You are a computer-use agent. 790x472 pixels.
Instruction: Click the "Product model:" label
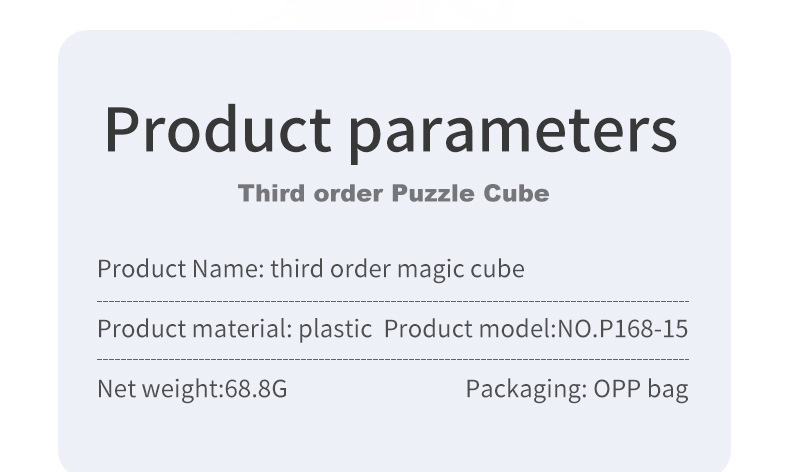(469, 329)
